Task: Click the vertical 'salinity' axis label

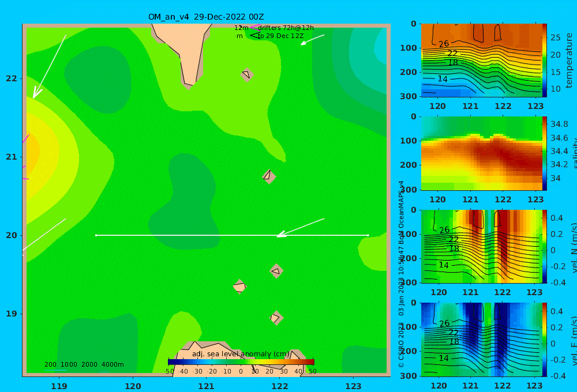Action: [574, 153]
